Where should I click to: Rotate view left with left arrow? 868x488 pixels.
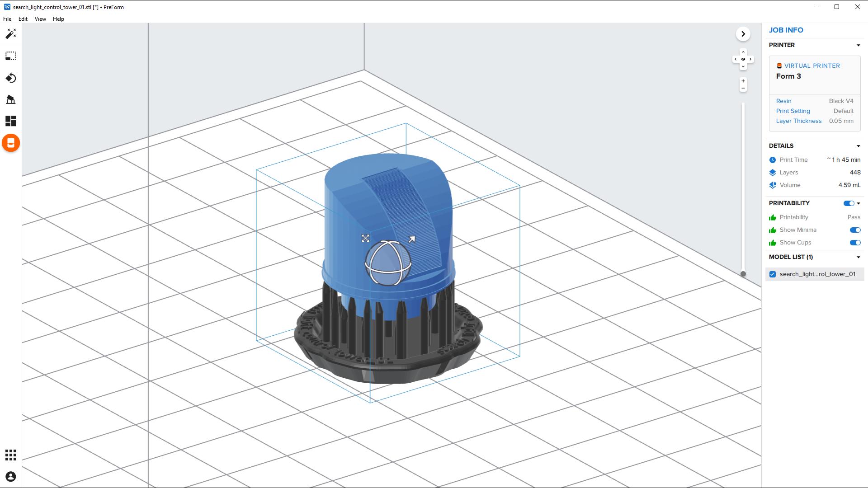point(736,59)
